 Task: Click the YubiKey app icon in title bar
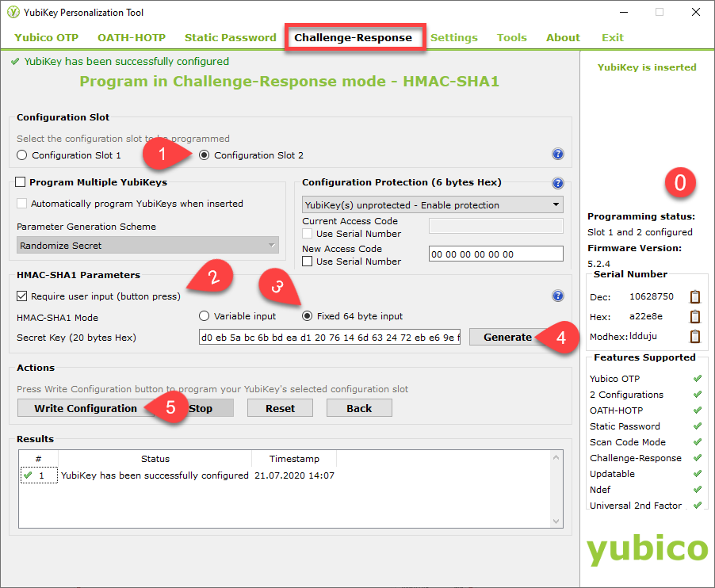[13, 13]
